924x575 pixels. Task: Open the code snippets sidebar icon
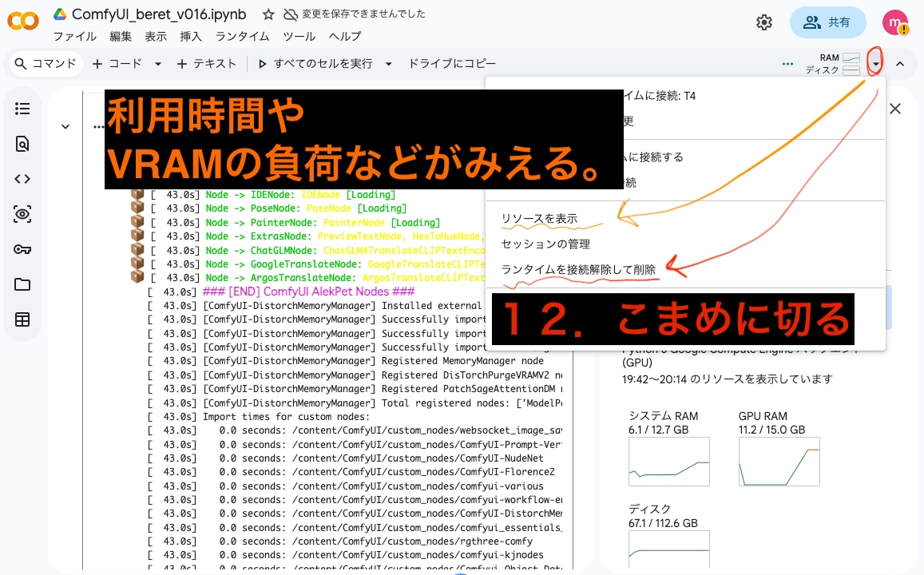click(x=22, y=179)
